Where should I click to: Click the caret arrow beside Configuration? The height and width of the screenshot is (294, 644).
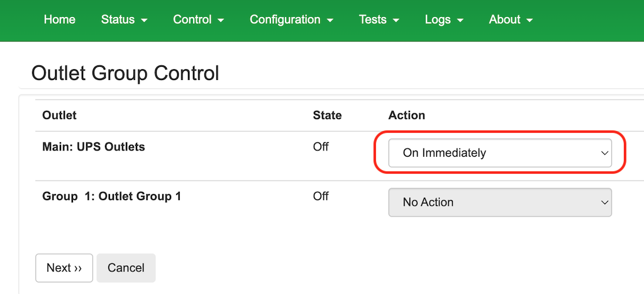[x=330, y=20]
